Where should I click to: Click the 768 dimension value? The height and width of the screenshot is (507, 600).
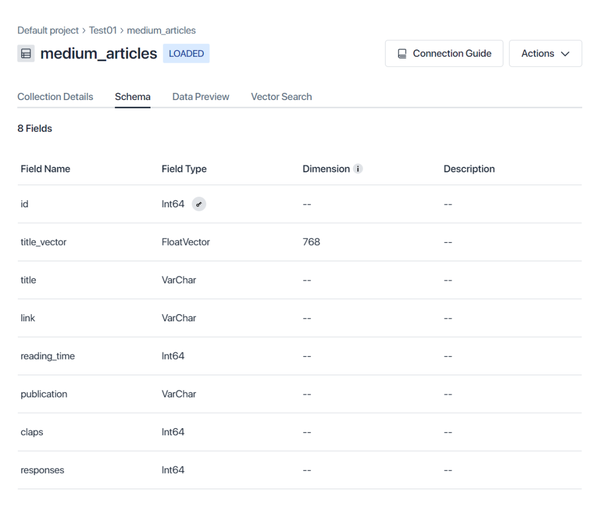point(311,242)
